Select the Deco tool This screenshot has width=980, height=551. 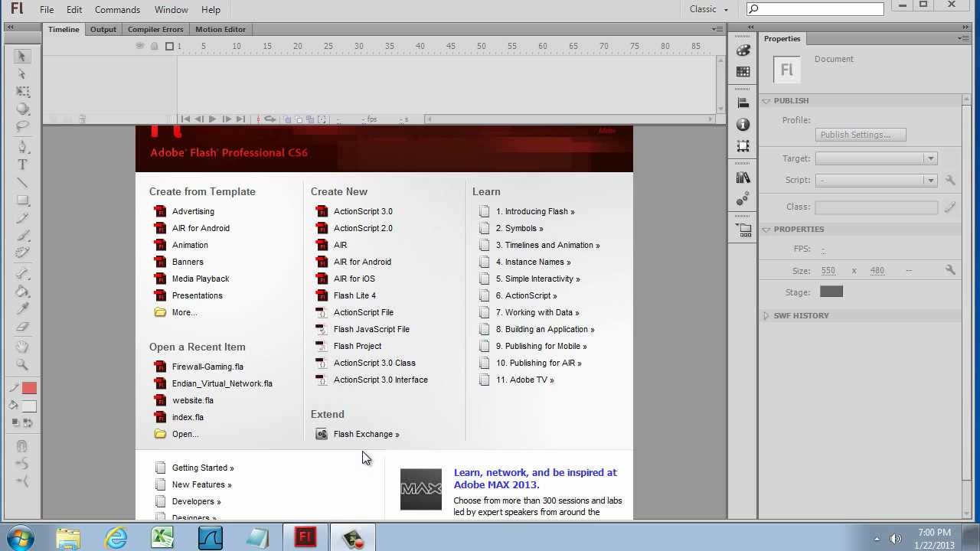(x=22, y=253)
